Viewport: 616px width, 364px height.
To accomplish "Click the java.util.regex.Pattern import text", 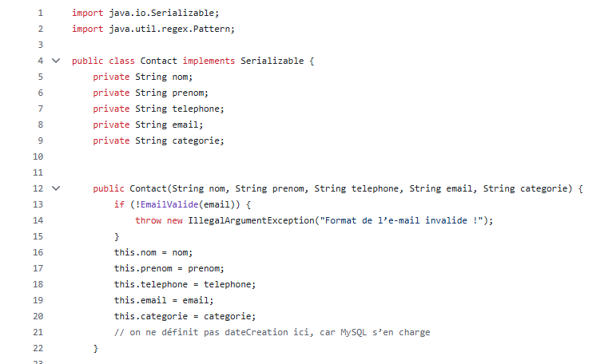I will (175, 29).
